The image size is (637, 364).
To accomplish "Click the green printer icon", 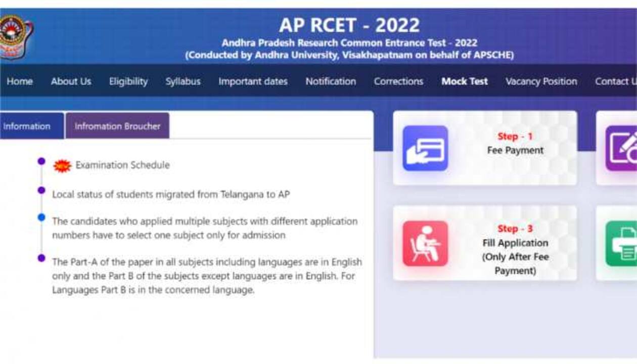I will coord(621,243).
